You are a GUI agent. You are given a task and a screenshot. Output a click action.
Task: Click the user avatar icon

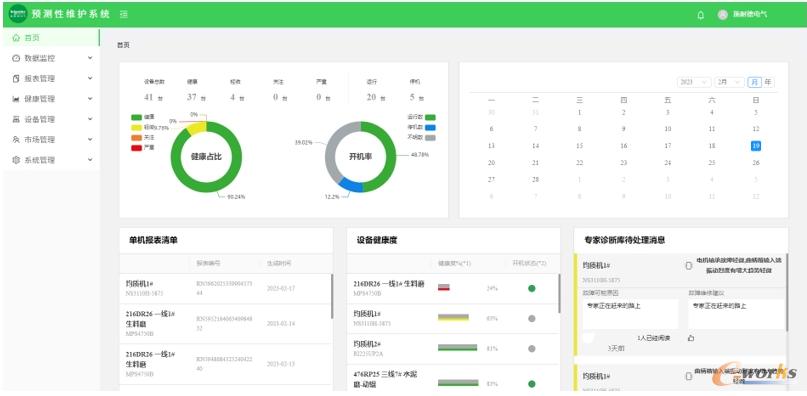tap(723, 15)
